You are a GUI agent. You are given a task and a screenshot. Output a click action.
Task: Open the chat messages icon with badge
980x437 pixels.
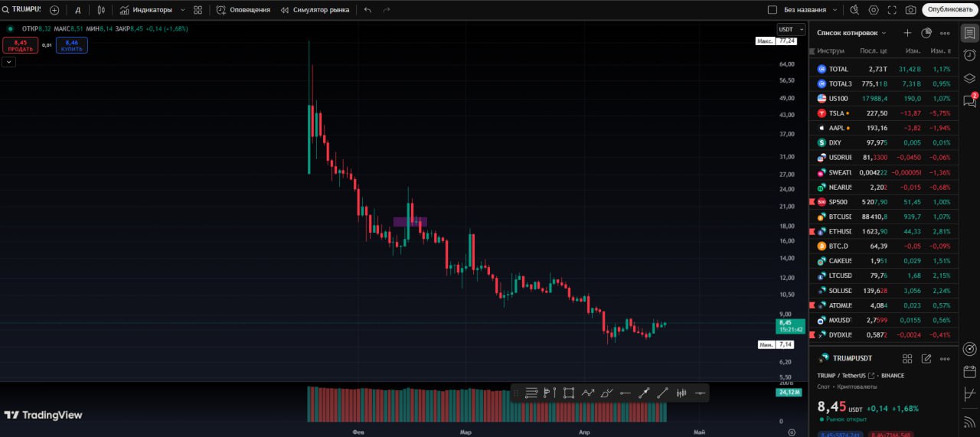point(969,101)
